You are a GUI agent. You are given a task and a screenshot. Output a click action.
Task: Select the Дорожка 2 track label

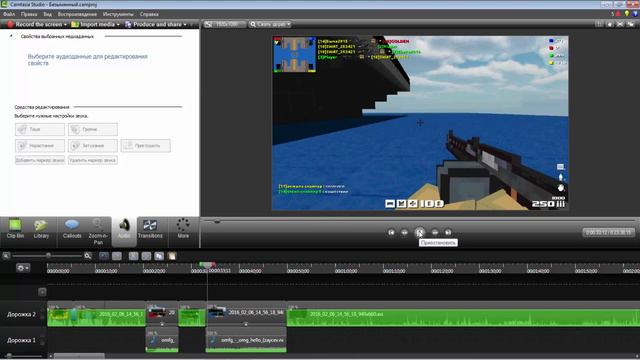[x=21, y=314]
